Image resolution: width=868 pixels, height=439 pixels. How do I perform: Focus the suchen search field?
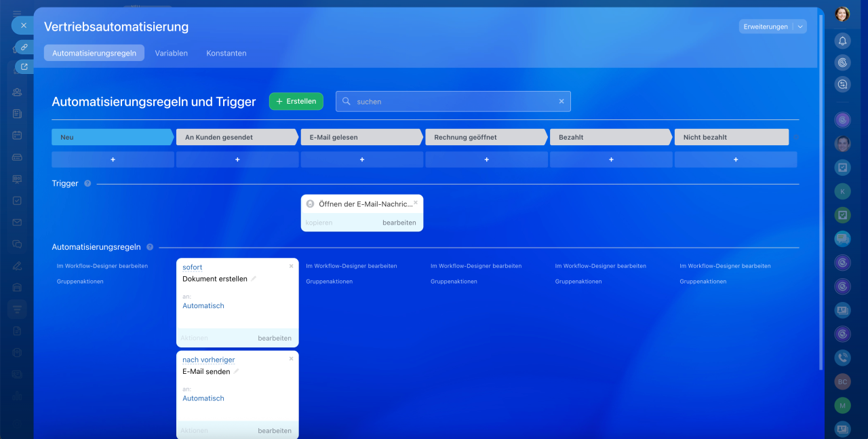[453, 101]
